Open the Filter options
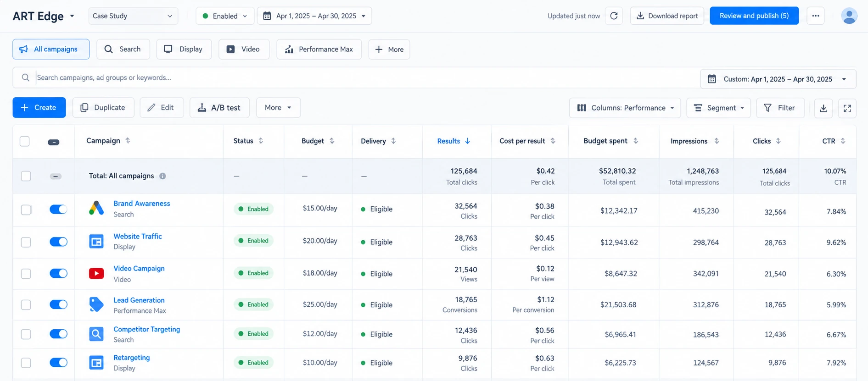 780,108
